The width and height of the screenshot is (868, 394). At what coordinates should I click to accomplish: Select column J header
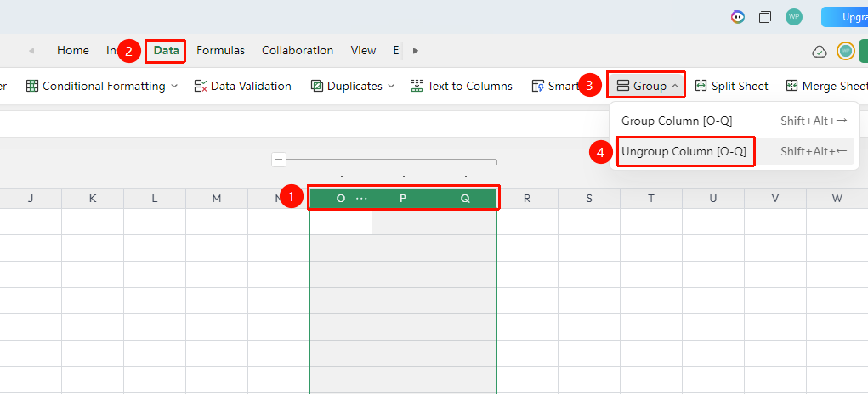tap(31, 199)
